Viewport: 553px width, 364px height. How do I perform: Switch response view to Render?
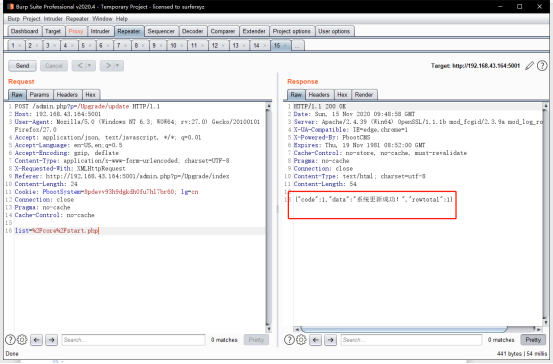tap(364, 95)
